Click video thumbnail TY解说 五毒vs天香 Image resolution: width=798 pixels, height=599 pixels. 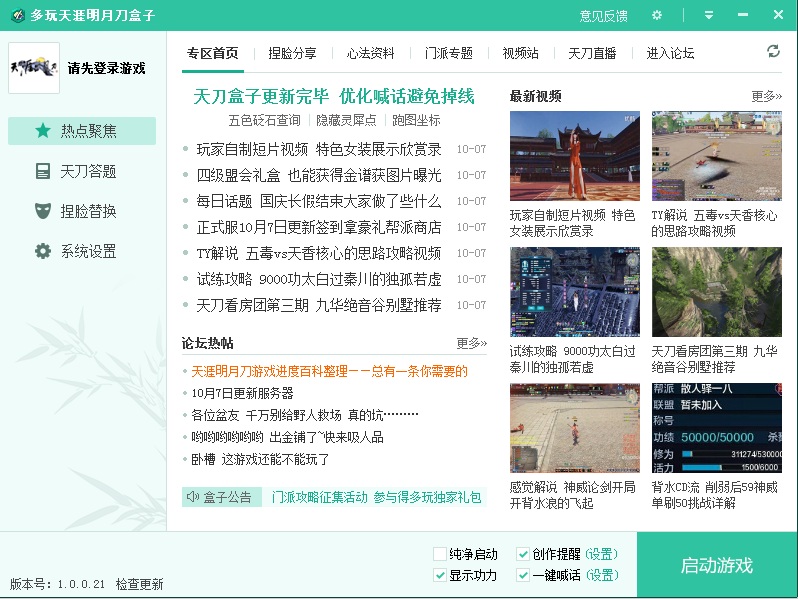point(717,156)
